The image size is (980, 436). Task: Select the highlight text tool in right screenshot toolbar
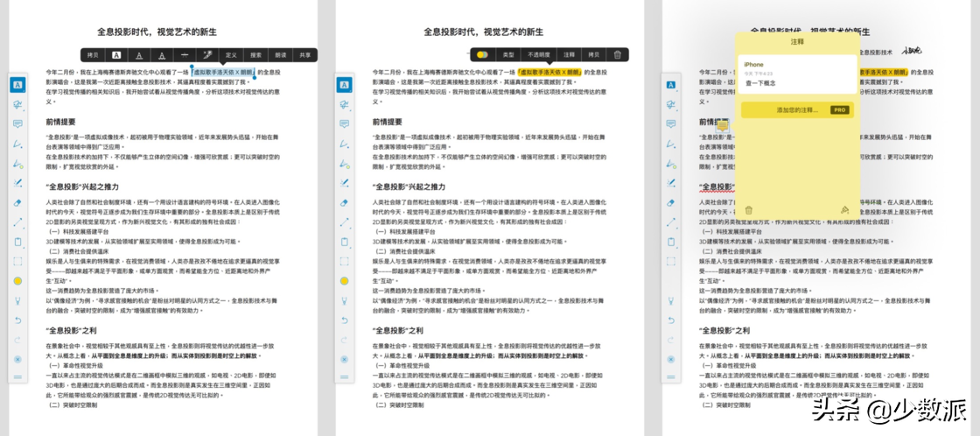tap(670, 85)
